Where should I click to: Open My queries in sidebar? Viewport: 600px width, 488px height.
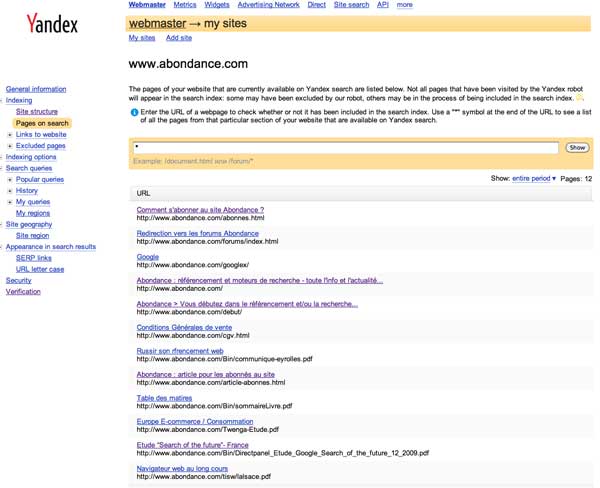33,202
